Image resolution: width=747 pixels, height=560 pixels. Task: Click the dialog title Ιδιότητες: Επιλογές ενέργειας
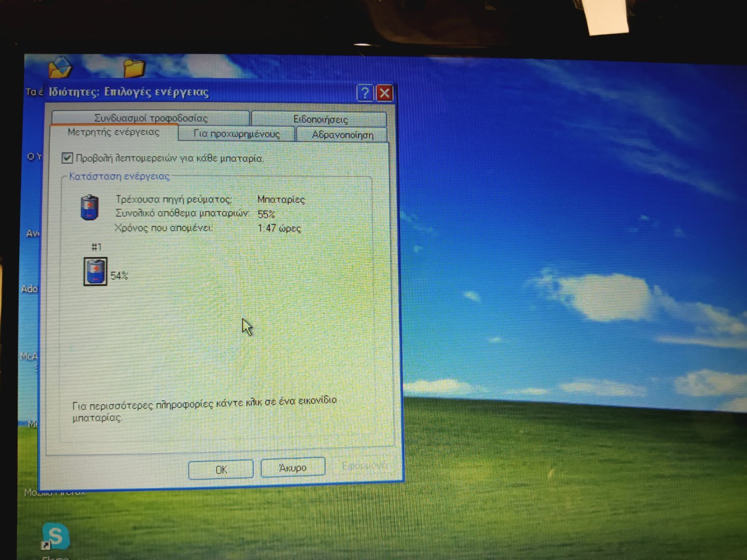129,92
